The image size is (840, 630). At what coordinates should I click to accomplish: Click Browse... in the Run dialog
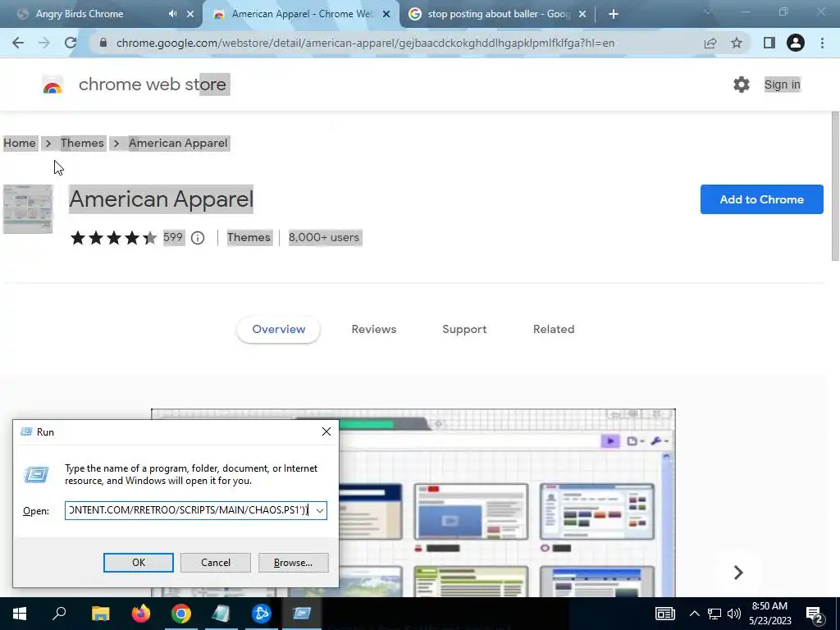[x=293, y=563]
